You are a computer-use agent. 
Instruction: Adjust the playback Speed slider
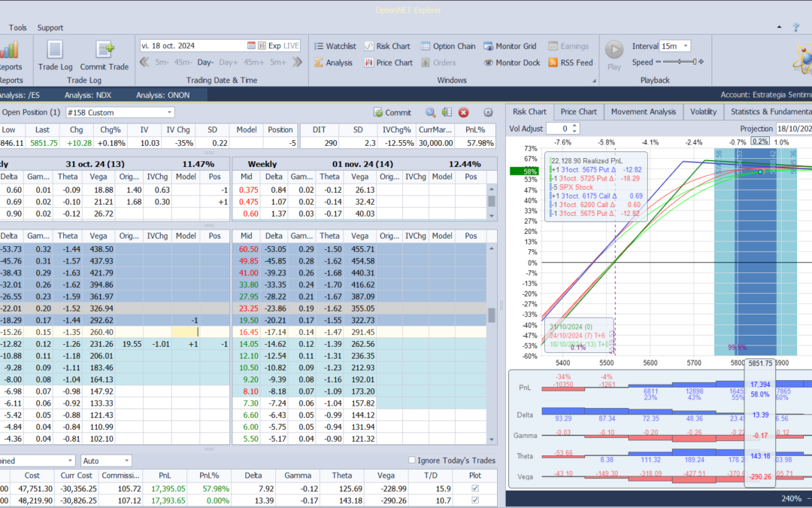[680, 62]
